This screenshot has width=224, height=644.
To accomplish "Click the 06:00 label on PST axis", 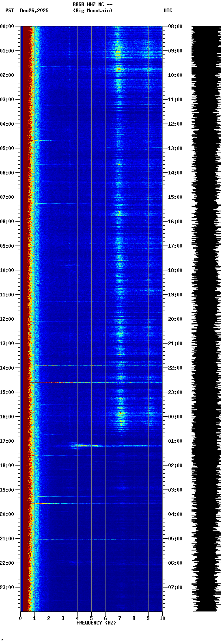I will point(7,173).
